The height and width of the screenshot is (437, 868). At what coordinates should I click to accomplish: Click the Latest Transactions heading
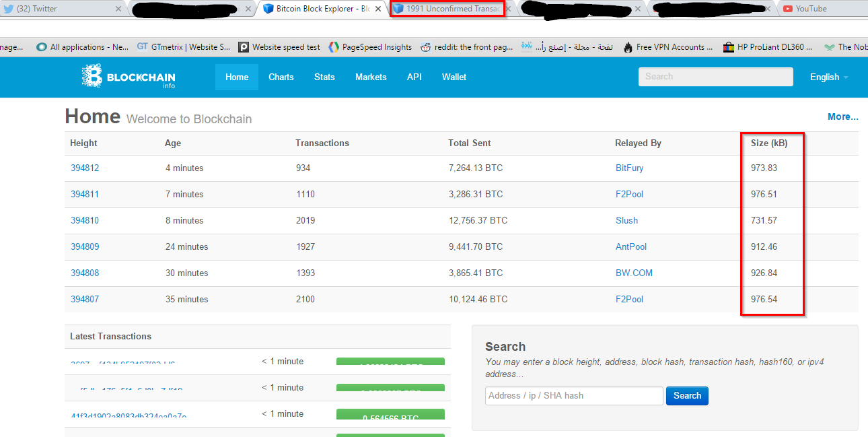tap(111, 336)
